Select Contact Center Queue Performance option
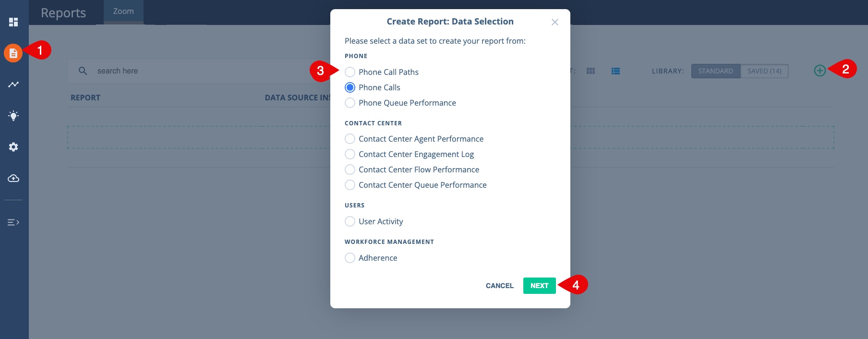This screenshot has height=339, width=868. click(x=350, y=185)
